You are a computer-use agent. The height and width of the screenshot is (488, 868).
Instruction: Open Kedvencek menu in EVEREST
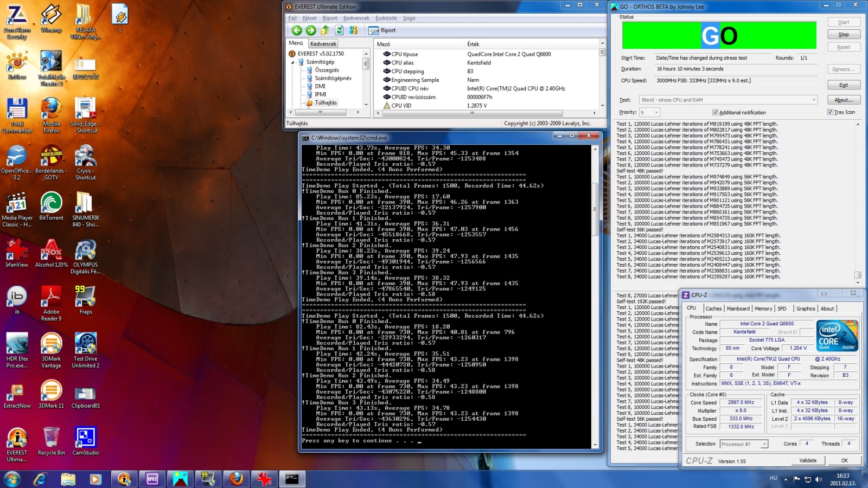[356, 18]
